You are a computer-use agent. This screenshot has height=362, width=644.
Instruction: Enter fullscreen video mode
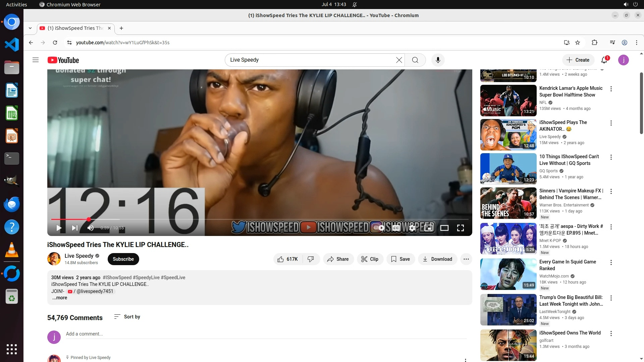461,228
